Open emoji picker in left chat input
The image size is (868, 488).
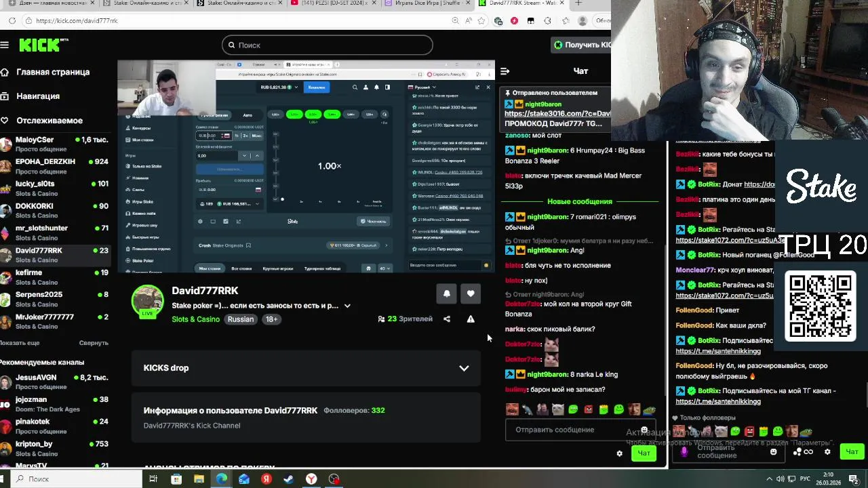pos(644,430)
